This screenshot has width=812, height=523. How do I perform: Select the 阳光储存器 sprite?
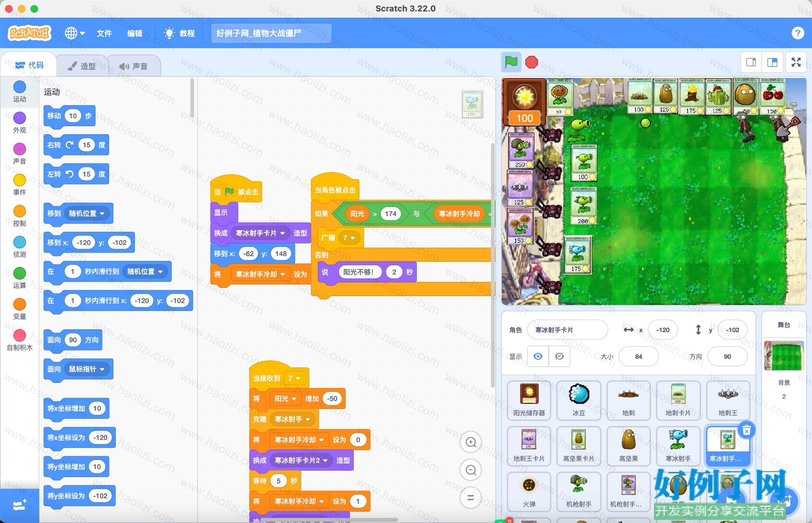[529, 400]
